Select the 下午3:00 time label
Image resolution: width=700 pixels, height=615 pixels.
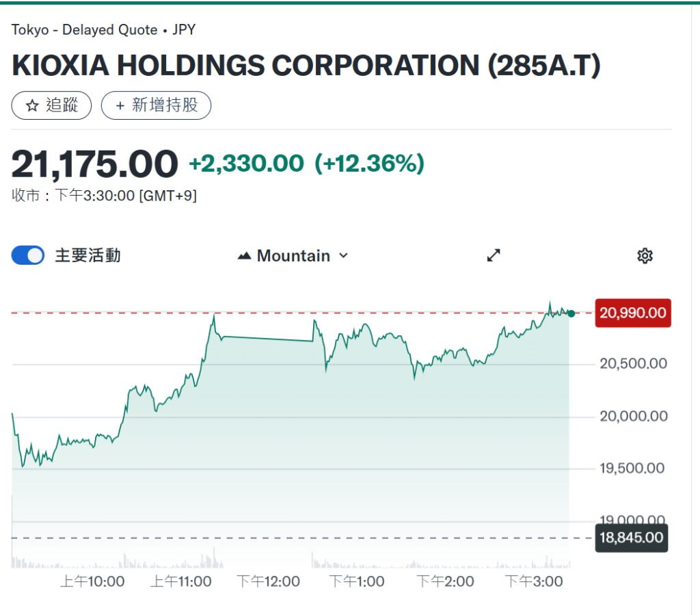pyautogui.click(x=533, y=581)
